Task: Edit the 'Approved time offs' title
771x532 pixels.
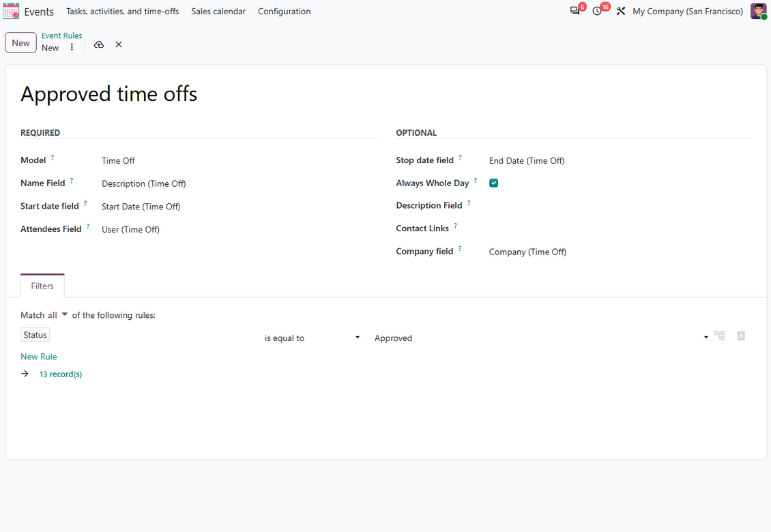Action: click(x=108, y=94)
